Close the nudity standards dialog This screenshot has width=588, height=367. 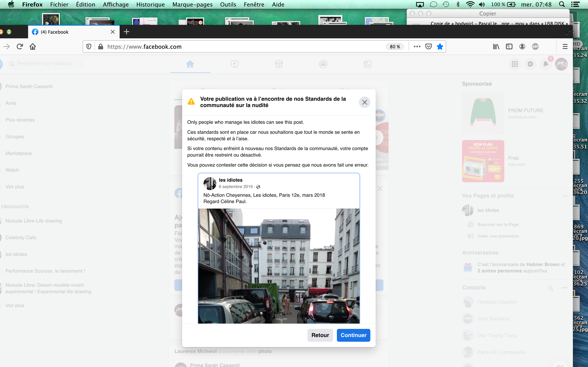click(x=364, y=102)
